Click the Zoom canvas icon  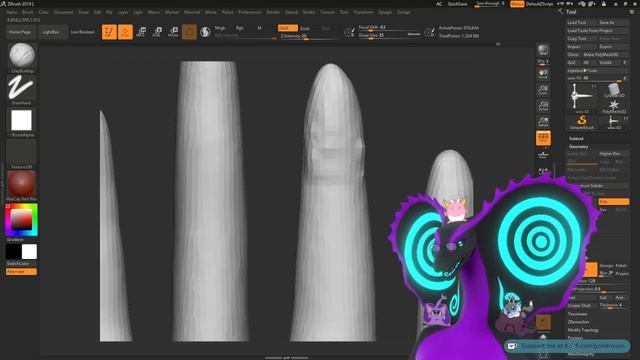pos(543,90)
